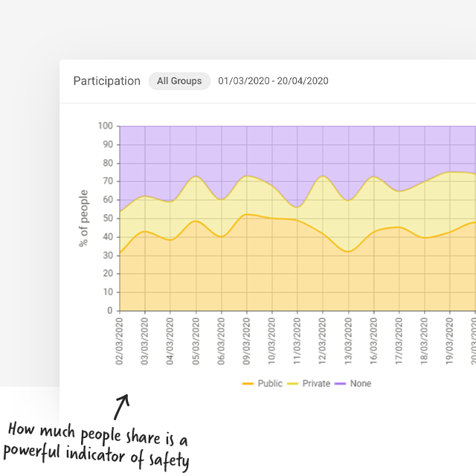Click the 100 y-axis value
Image resolution: width=476 pixels, height=476 pixels.
[106, 126]
